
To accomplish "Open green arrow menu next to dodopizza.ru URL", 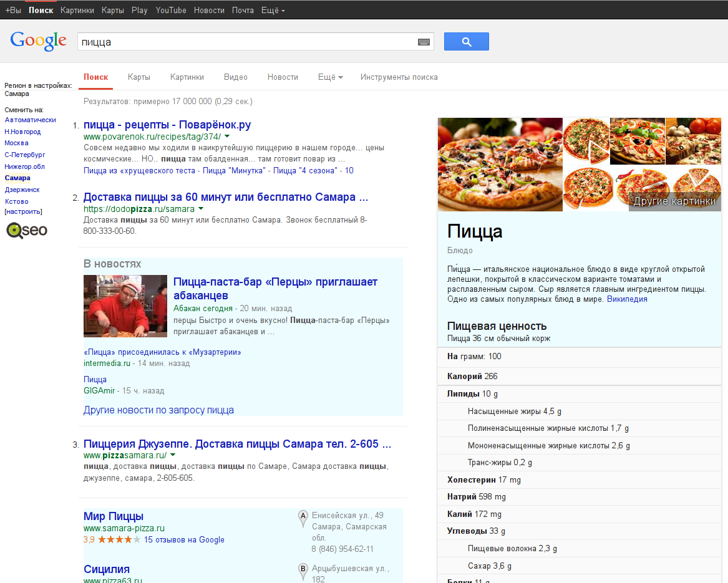I will [201, 208].
